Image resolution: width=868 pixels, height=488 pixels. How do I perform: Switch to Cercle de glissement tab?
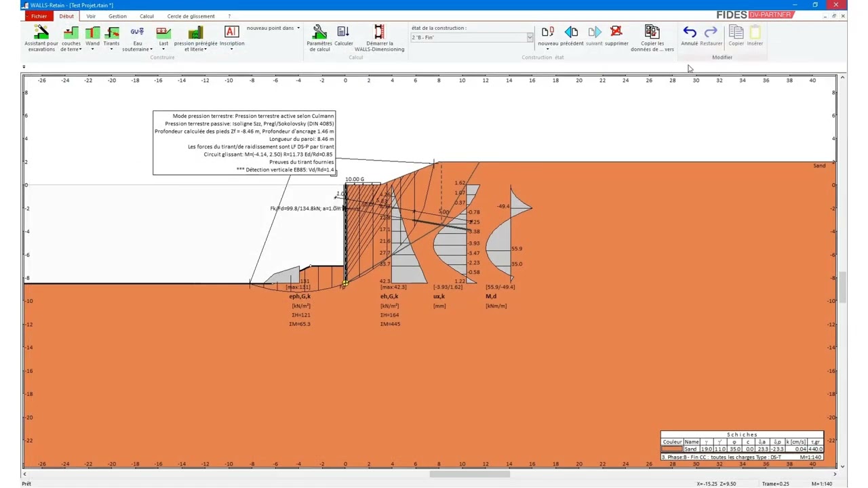(x=191, y=16)
